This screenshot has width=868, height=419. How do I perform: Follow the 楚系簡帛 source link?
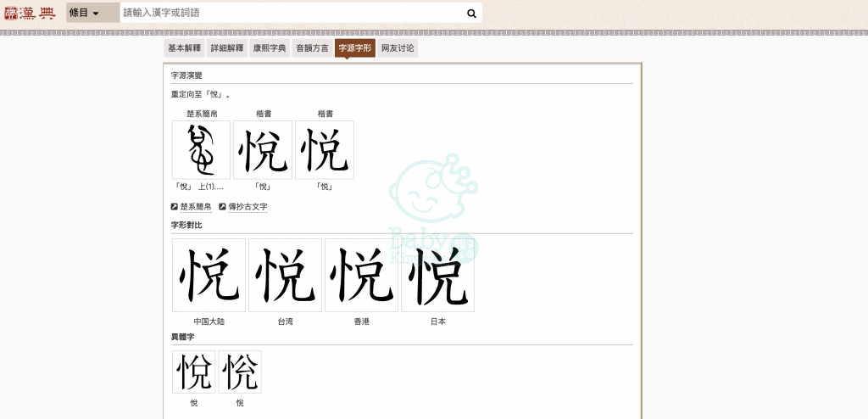196,206
